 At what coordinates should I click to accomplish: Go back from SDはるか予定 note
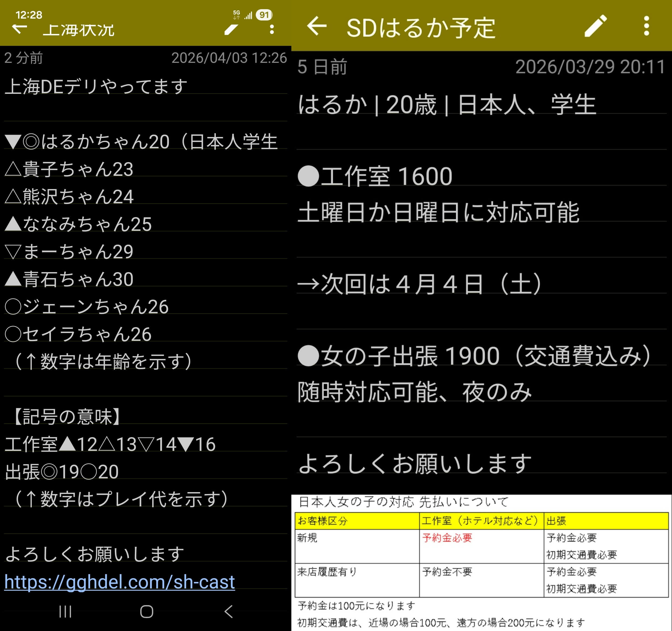(x=317, y=26)
